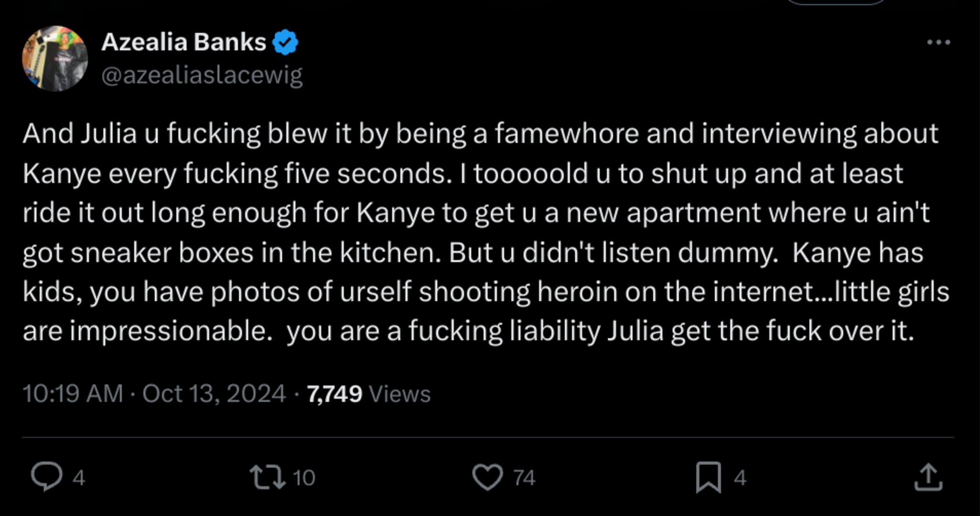Click the blue verified badge next to Azealia Banks
Image resolution: width=980 pixels, height=516 pixels.
(x=284, y=41)
